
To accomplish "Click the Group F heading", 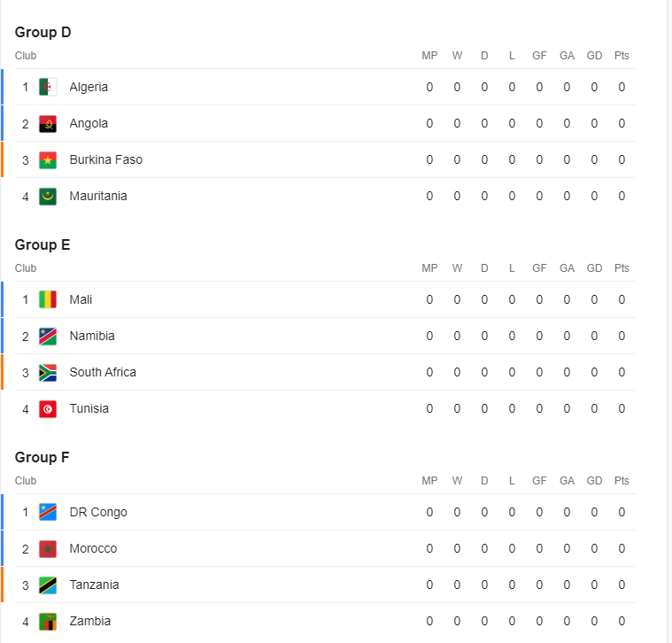I will (42, 457).
